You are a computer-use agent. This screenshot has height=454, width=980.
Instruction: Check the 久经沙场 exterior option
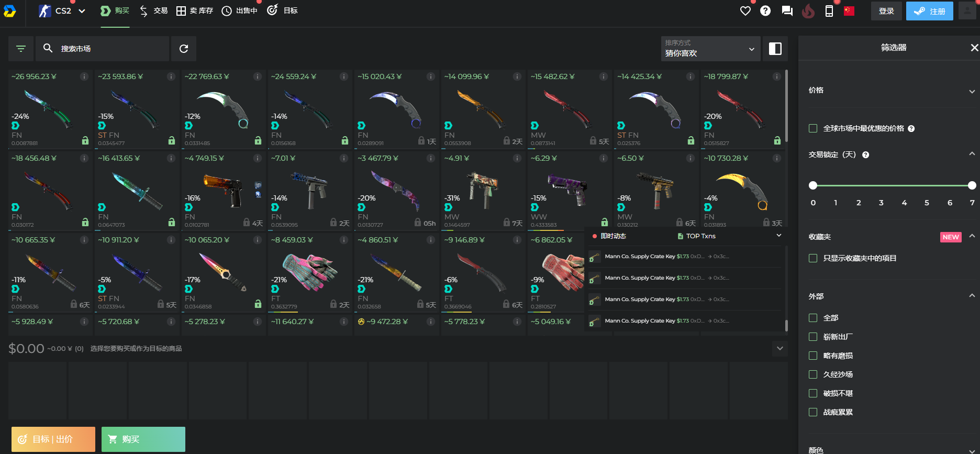coord(813,374)
